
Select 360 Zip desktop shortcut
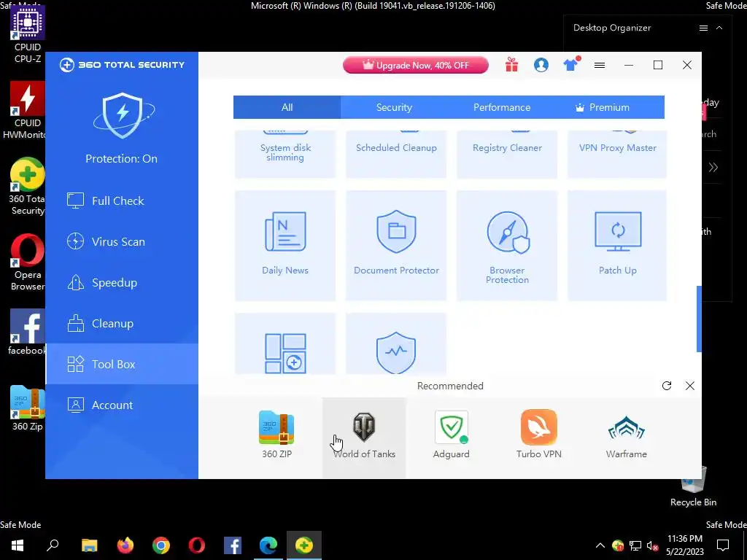click(27, 408)
